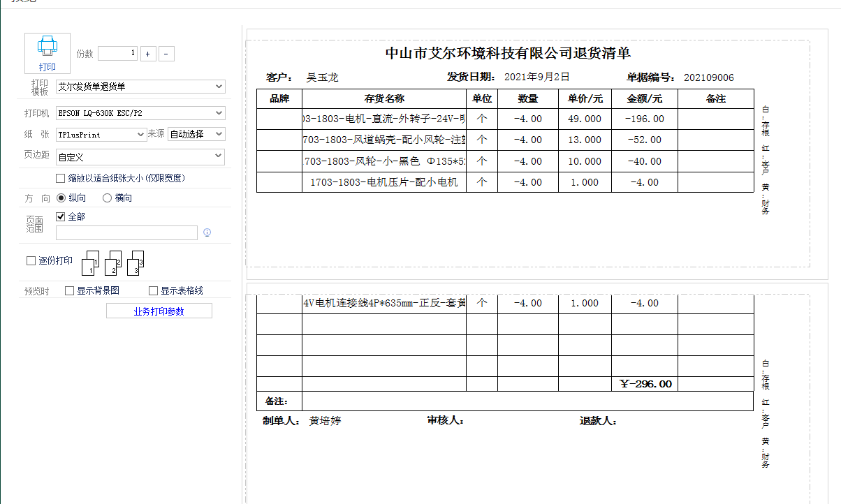Open the 纸张 TPlusPrint paper dropdown
Viewport: 841px width, 504px height.
101,134
